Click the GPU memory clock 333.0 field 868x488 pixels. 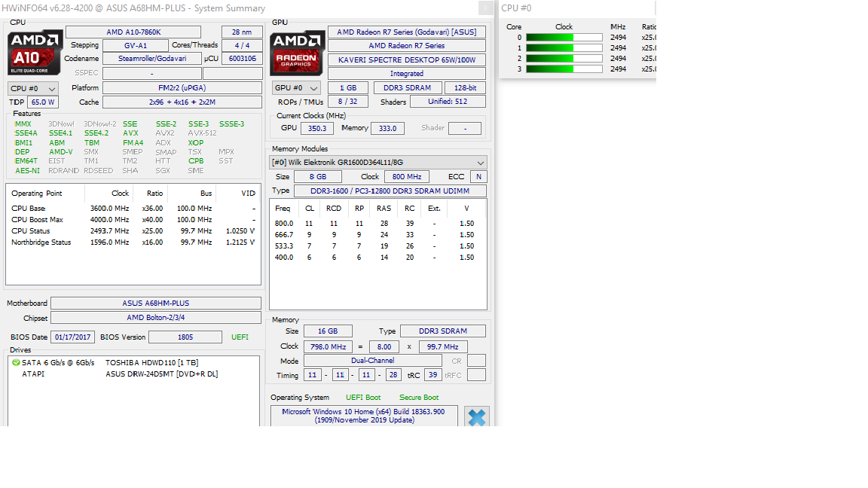point(387,128)
